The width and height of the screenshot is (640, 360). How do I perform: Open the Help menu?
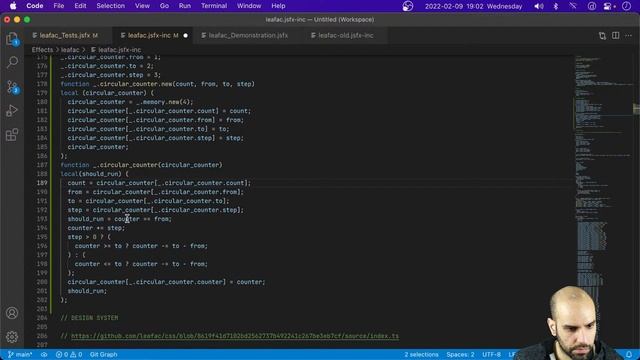point(278,6)
